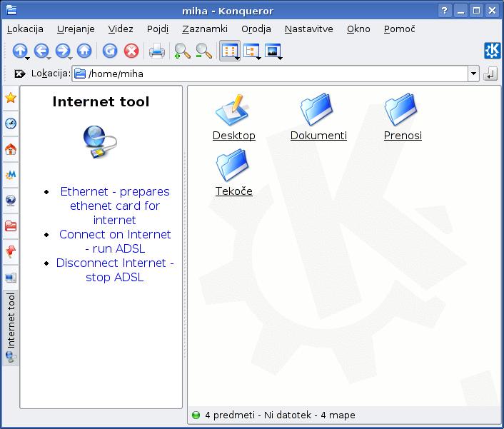Expand the preview view mode dropdown arrow
This screenshot has width=504, height=429.
tap(281, 58)
